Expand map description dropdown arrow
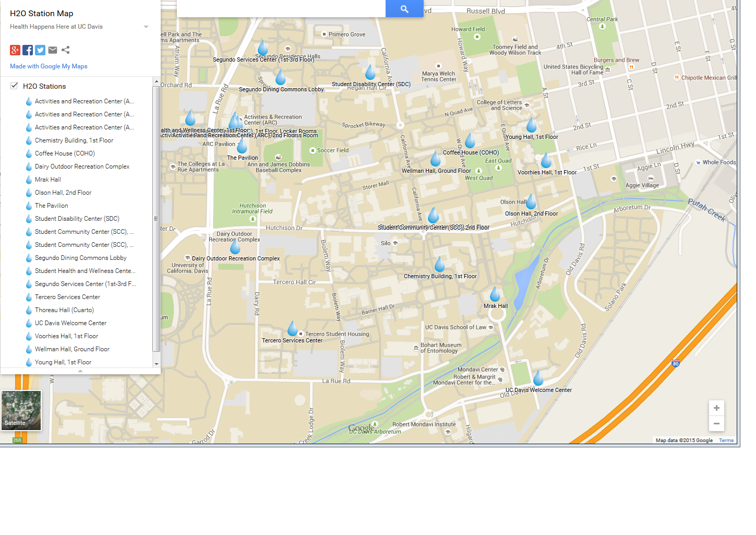Viewport: 756px width, 535px height. click(146, 27)
